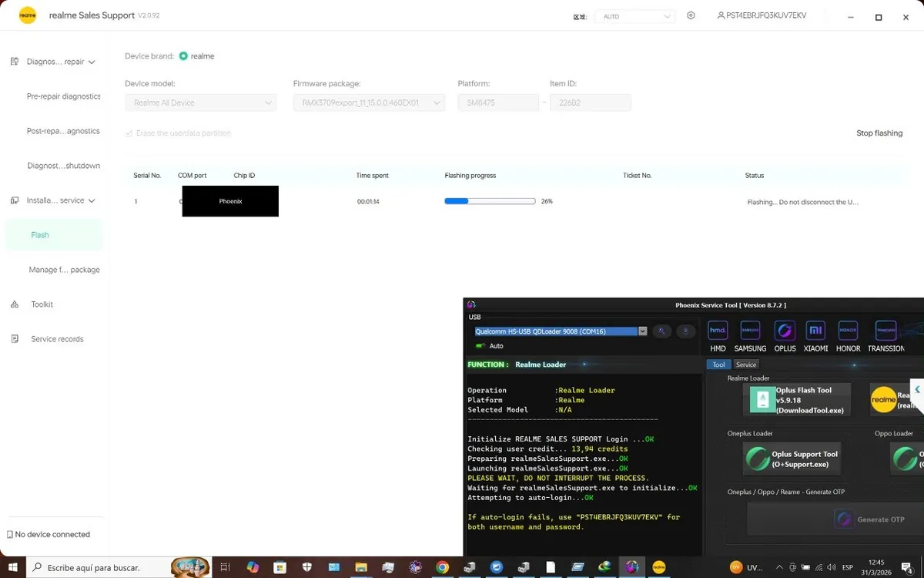Open the Device model dropdown

200,102
